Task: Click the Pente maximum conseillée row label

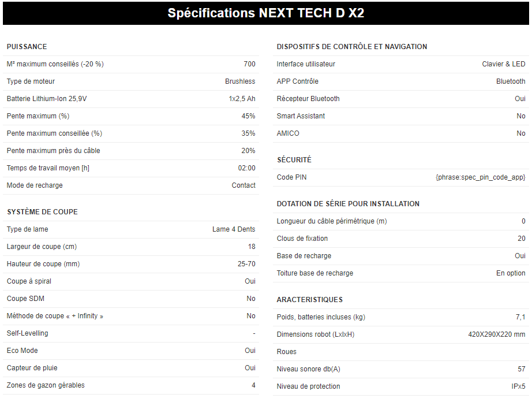Action: (54, 133)
